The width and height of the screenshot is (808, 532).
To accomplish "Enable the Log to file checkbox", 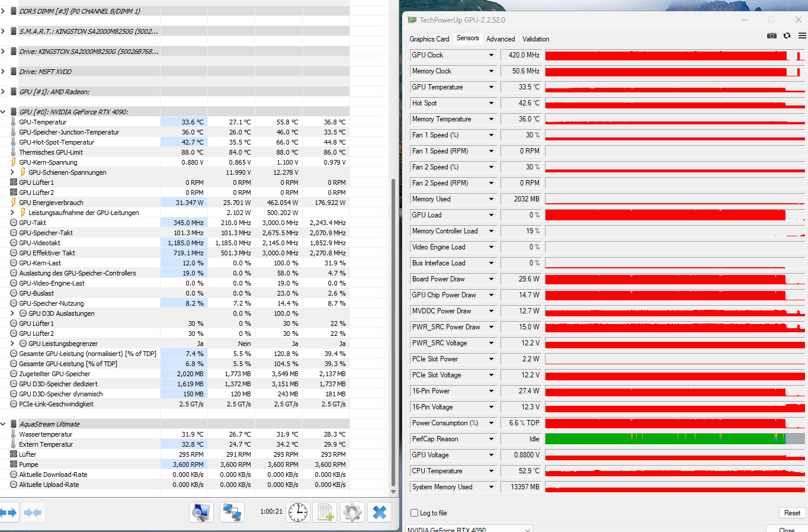I will (415, 513).
